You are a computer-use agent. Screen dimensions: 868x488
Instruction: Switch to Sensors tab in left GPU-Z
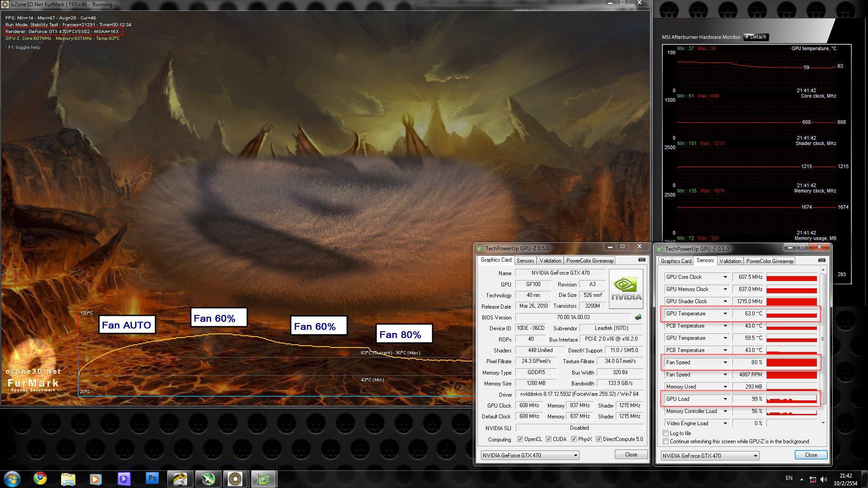tap(525, 261)
